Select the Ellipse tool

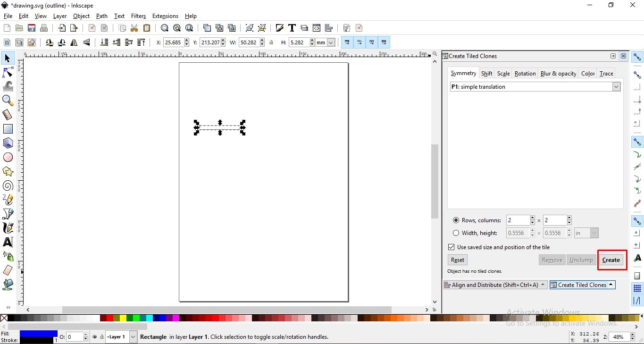tap(8, 157)
